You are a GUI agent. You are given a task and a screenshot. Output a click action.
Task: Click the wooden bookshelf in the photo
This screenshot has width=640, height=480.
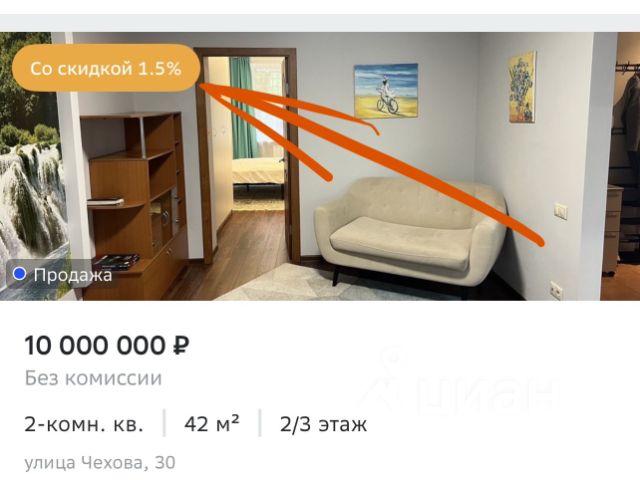coord(135,204)
